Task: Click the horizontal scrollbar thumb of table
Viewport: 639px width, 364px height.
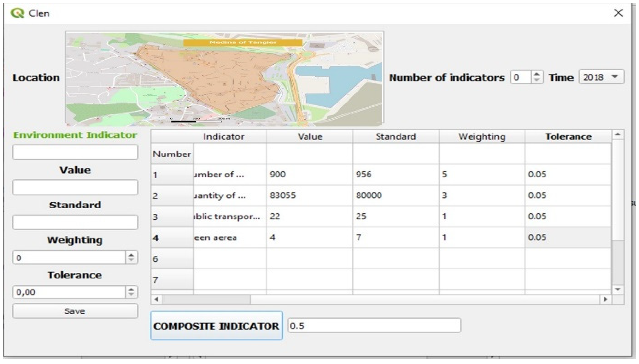Action: click(x=206, y=299)
